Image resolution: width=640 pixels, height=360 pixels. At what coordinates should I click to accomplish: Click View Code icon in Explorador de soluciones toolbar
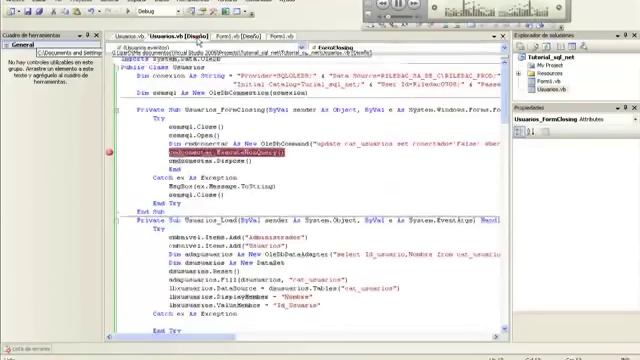tap(560, 47)
